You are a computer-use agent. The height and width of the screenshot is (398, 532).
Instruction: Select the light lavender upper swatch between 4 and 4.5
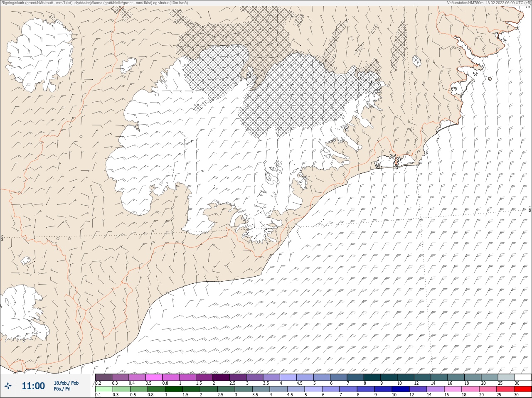[x=288, y=378]
